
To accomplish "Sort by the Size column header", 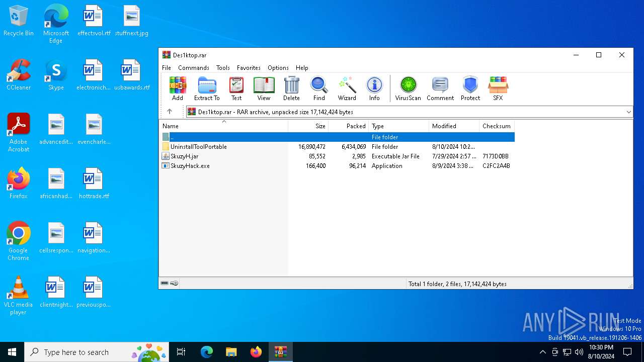I will [x=308, y=126].
